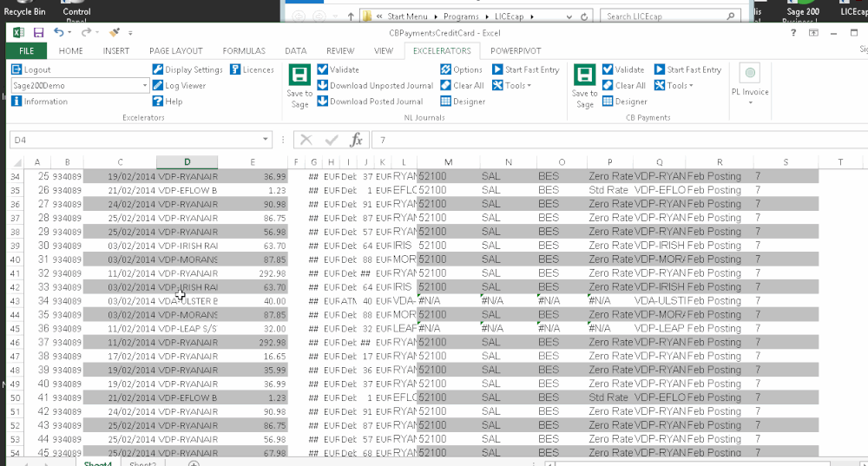Open Sage 200 desktop shortcut
This screenshot has width=868, height=466.
[803, 11]
